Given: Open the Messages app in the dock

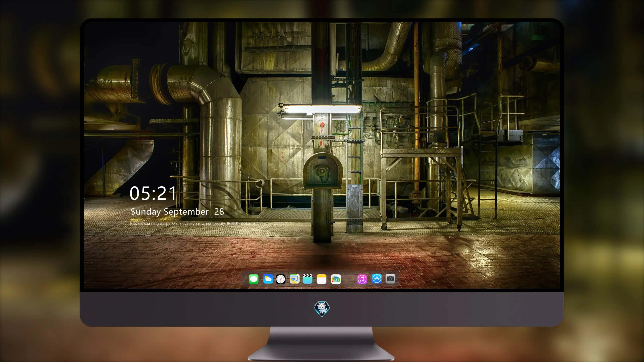Looking at the screenshot, I should click(254, 279).
